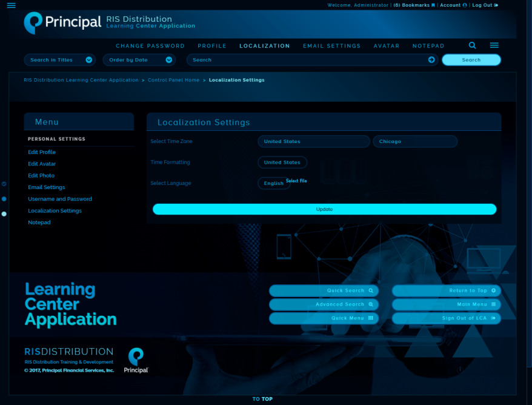Image resolution: width=532 pixels, height=405 pixels.
Task: Select the Localization tab
Action: (265, 46)
